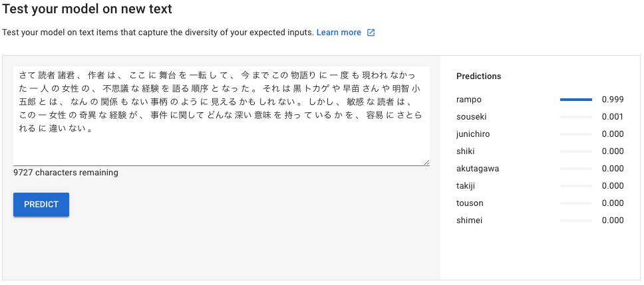Click the souseki confidence bar
This screenshot has width=644, height=285.
point(576,117)
